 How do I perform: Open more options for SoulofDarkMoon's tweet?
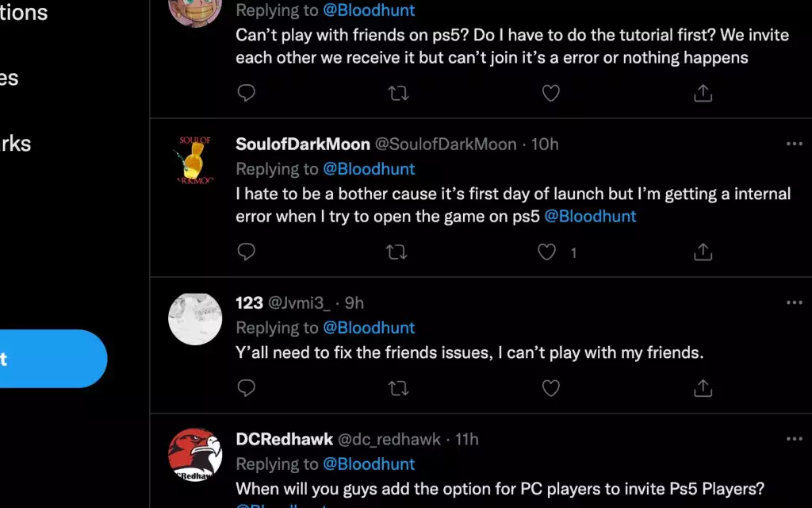[x=794, y=144]
